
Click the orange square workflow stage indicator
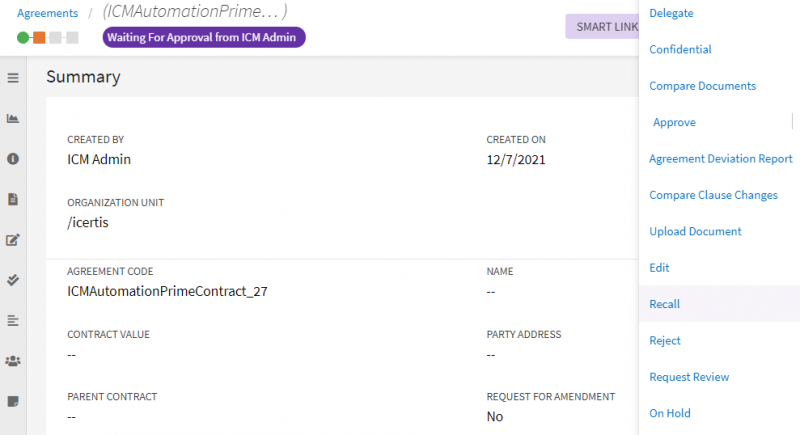[39, 37]
